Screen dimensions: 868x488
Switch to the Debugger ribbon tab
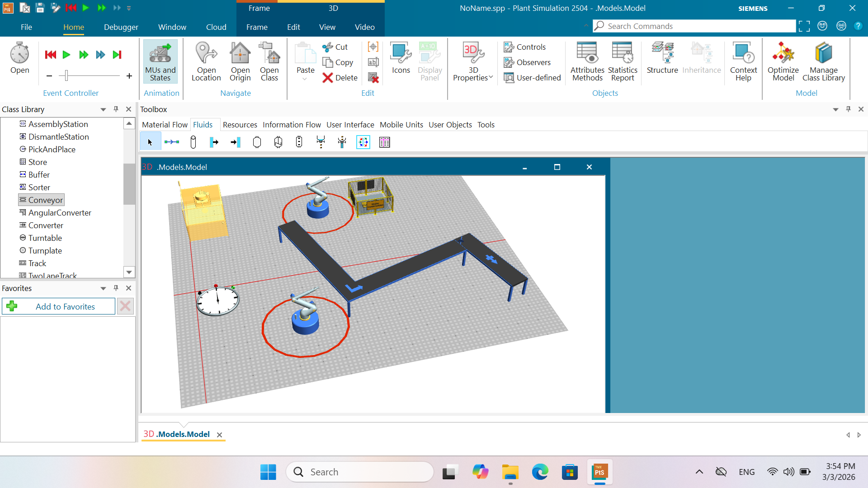click(121, 27)
